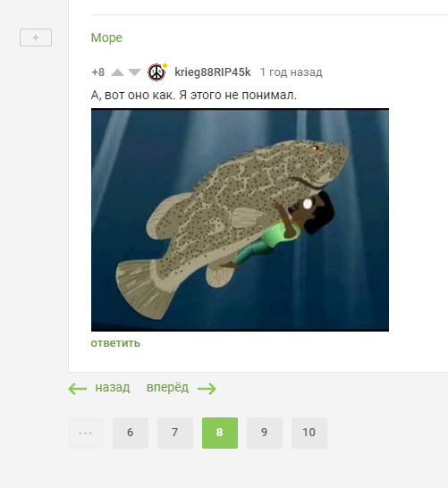Open the Море tag link

[106, 38]
